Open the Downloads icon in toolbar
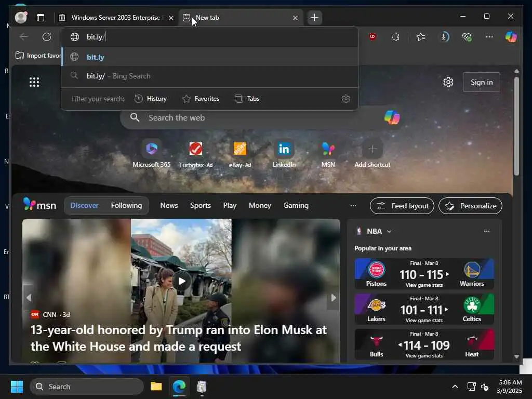 [444, 37]
